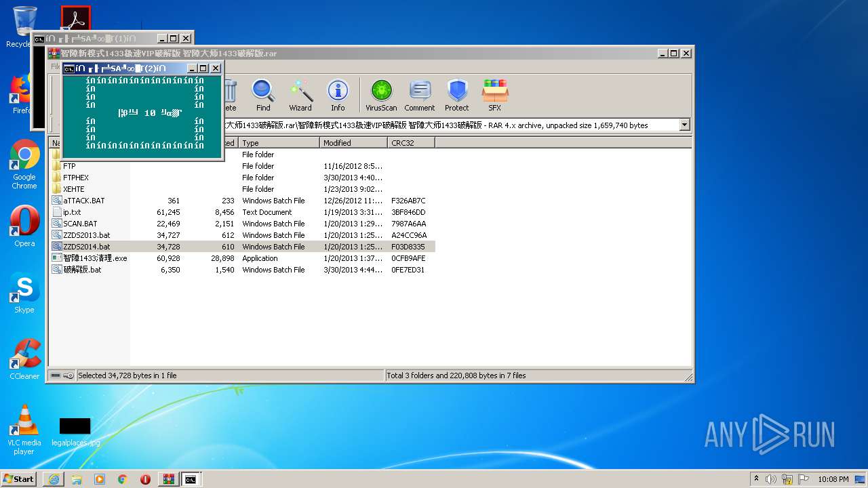Select the 破解版.bat file

[x=242, y=270]
